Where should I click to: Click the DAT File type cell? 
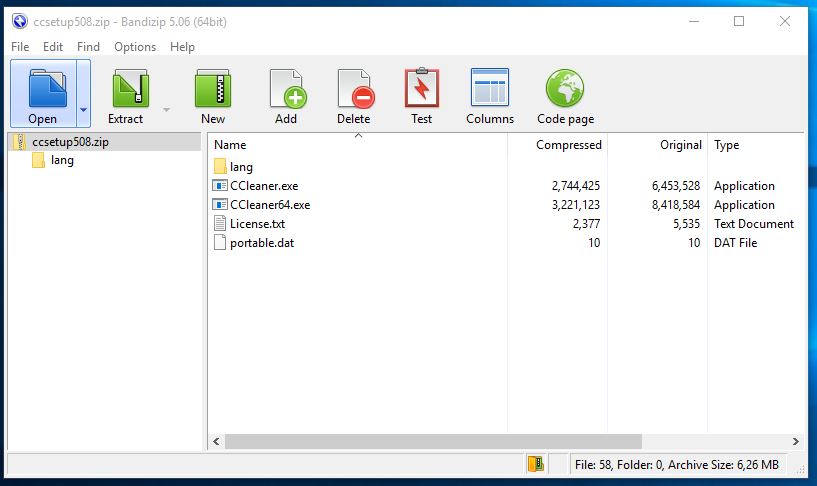(x=735, y=243)
